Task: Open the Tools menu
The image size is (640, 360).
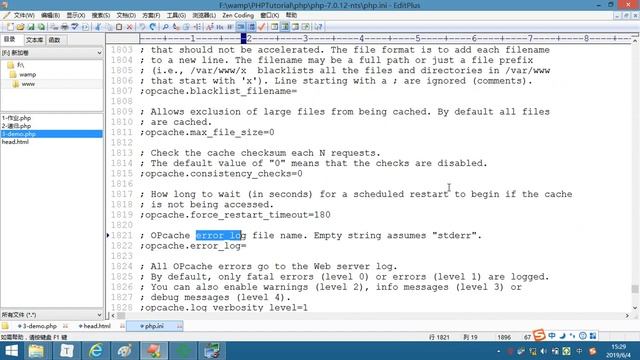Action: pyautogui.click(x=176, y=15)
